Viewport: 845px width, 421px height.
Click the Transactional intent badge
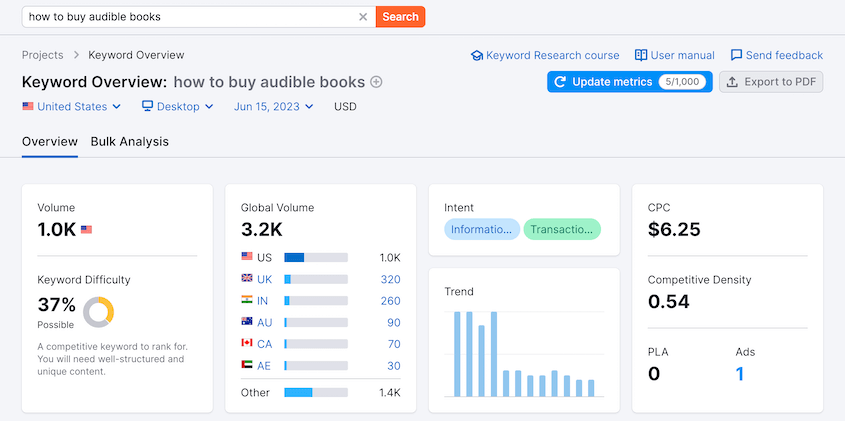tap(562, 229)
